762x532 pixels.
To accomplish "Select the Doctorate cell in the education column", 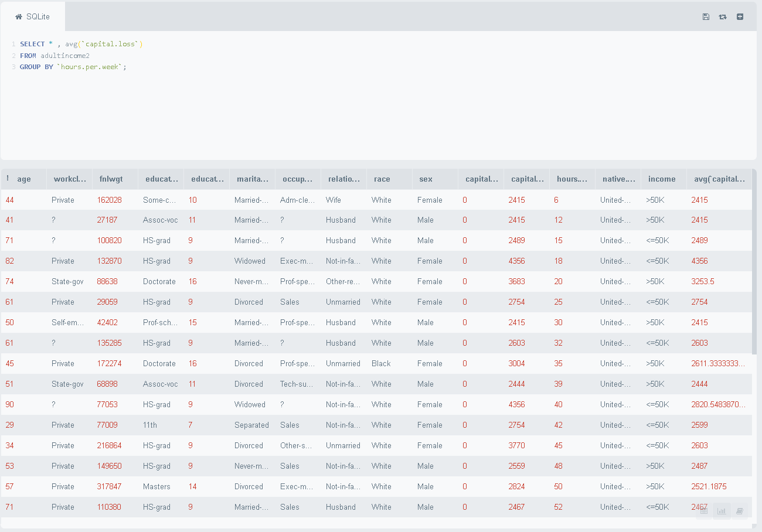I will coord(159,281).
